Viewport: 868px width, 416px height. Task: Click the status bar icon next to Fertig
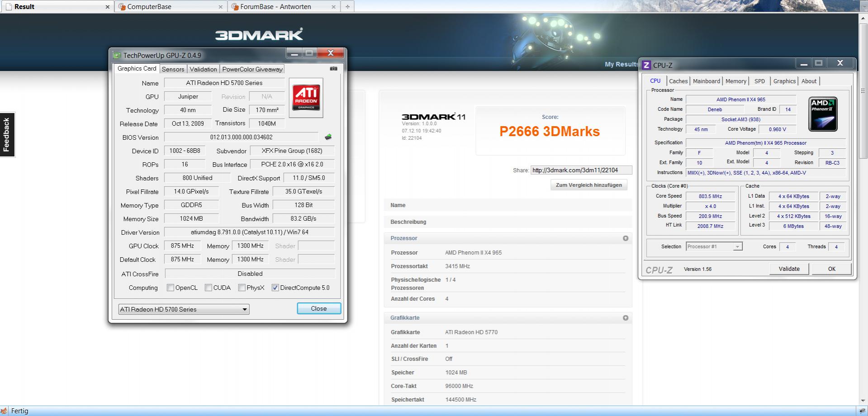4,411
